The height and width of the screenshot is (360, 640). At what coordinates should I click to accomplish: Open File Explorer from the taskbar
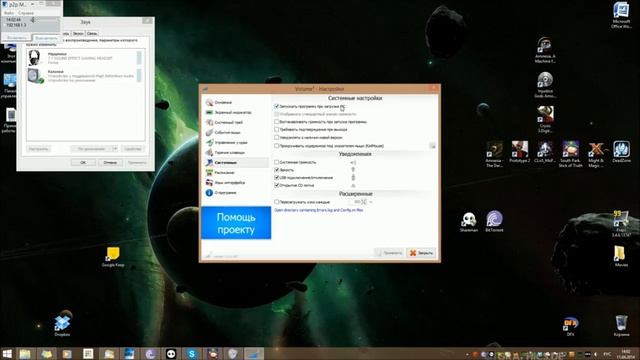coord(25,353)
